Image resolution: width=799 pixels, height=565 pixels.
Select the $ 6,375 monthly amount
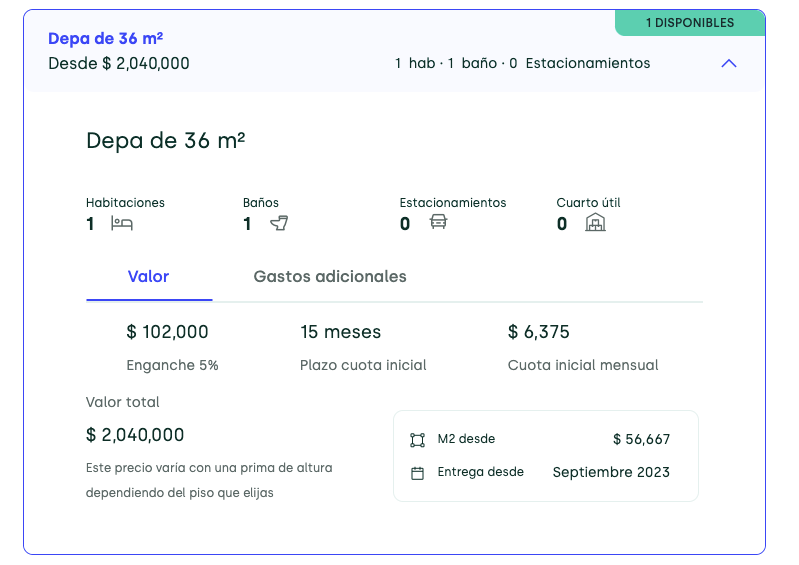point(539,332)
